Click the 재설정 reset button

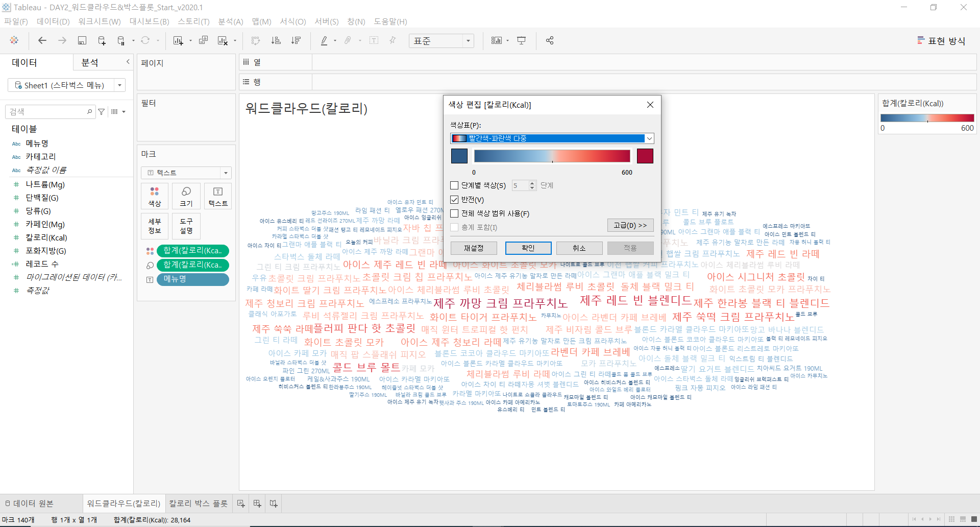point(474,248)
